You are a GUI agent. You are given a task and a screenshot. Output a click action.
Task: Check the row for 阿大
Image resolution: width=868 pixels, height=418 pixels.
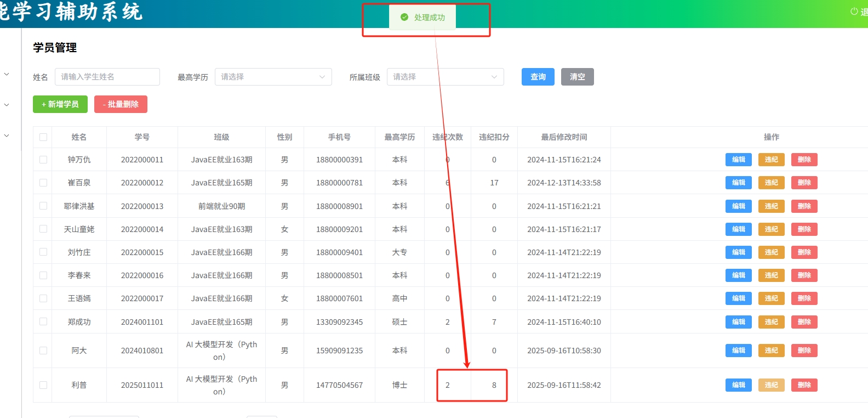point(43,351)
